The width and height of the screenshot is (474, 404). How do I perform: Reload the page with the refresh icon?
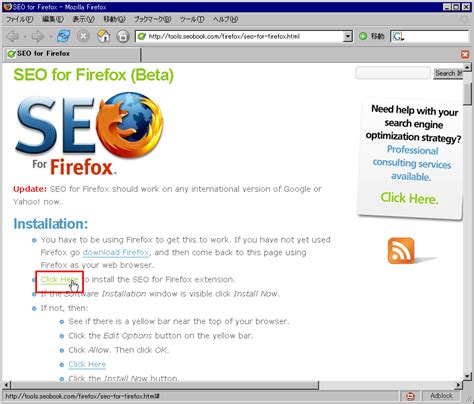tap(63, 36)
